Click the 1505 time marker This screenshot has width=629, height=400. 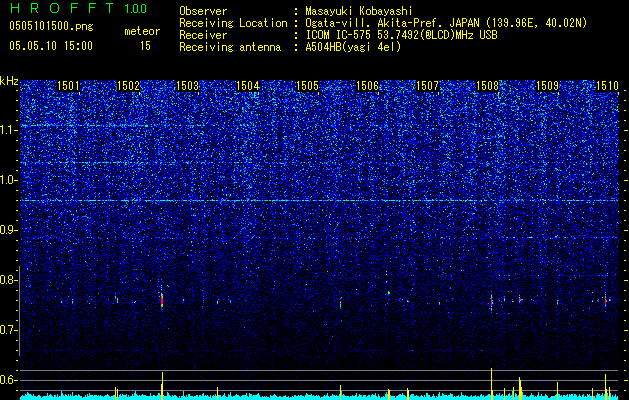coord(307,86)
